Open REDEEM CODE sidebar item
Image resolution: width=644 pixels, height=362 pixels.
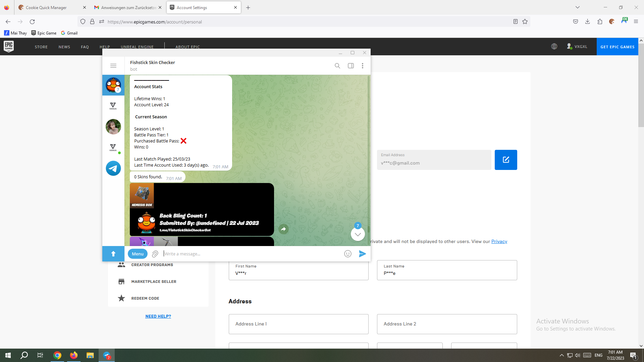145,298
